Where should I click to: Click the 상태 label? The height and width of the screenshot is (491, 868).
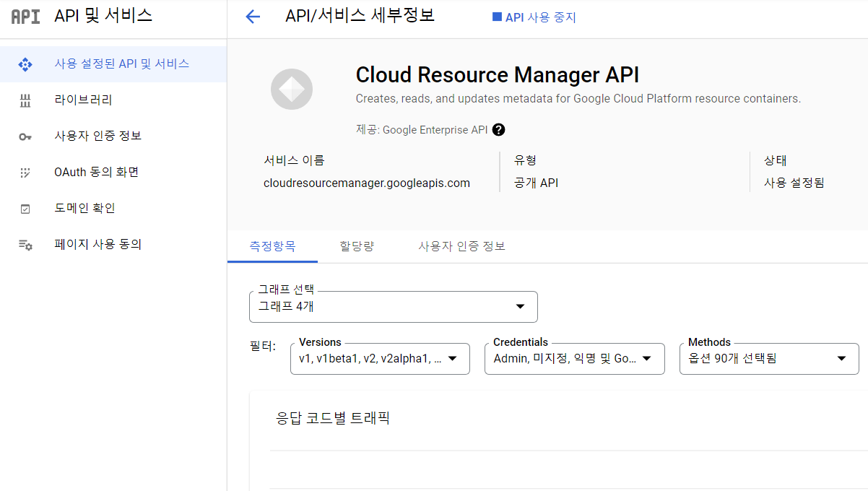point(776,160)
